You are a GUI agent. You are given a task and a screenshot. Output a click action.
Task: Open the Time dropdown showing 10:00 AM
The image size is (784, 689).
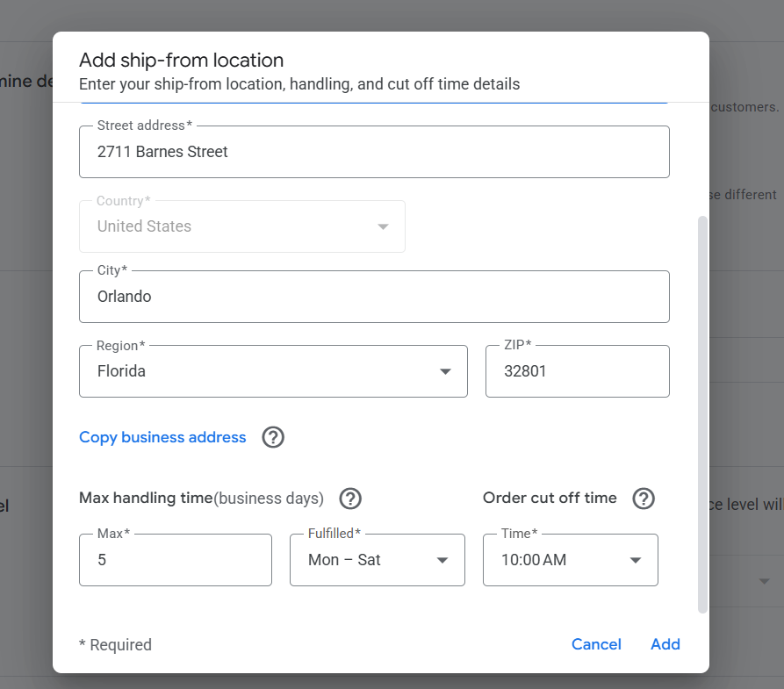click(x=571, y=560)
